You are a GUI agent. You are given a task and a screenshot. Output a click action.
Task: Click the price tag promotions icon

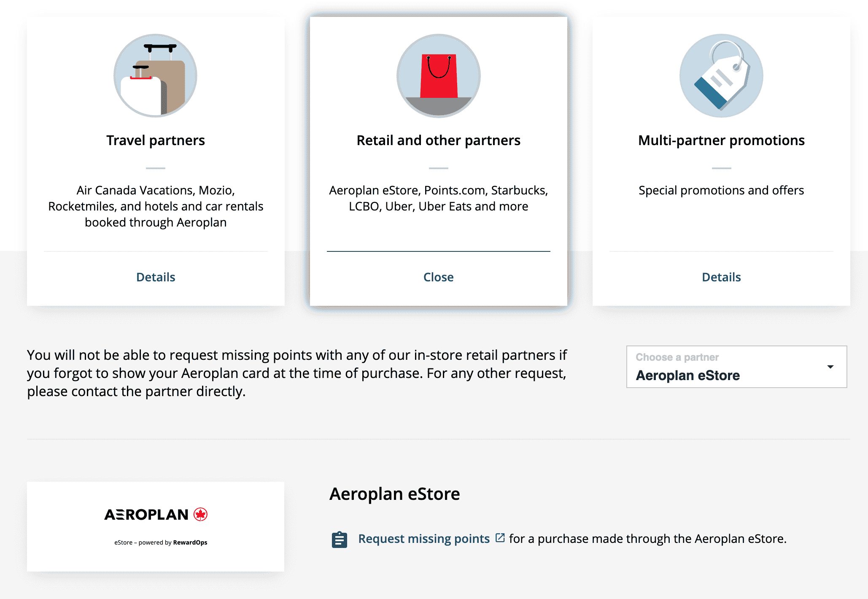(721, 76)
